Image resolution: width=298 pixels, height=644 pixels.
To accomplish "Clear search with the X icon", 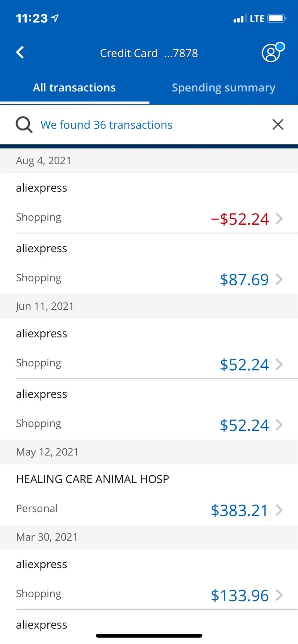I will 278,125.
